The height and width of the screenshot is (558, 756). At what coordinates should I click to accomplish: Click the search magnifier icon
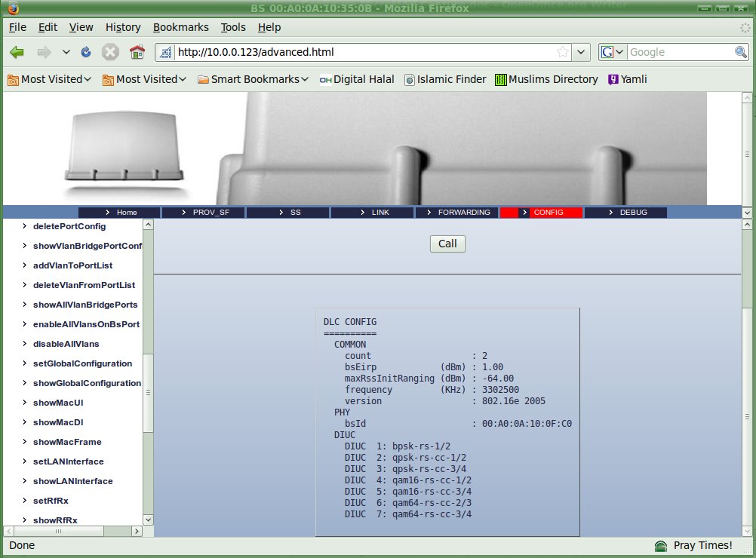pos(740,52)
